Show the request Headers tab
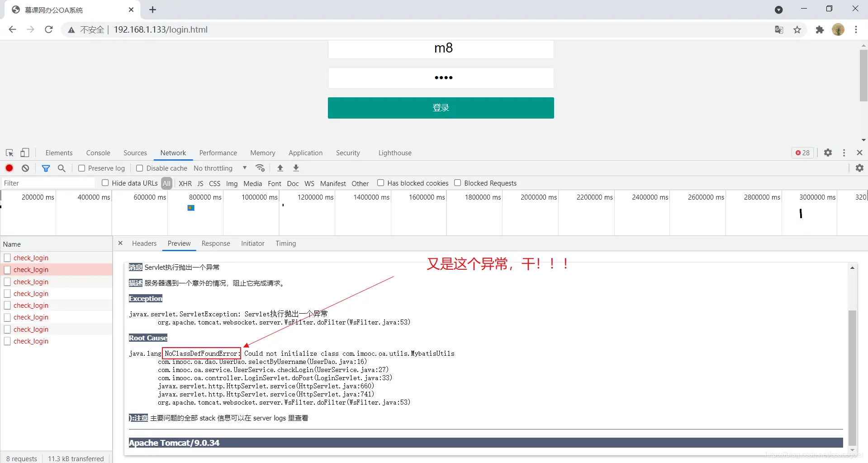The image size is (868, 463). 144,243
